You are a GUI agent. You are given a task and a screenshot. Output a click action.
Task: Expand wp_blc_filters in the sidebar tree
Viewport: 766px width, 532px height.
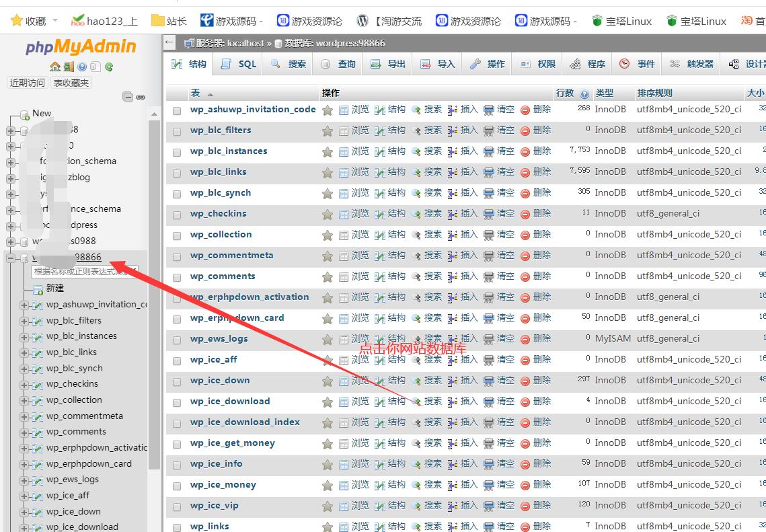(x=24, y=321)
